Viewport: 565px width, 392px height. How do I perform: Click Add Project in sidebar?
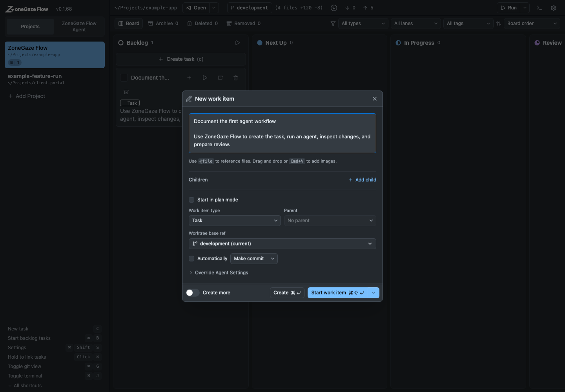(27, 96)
